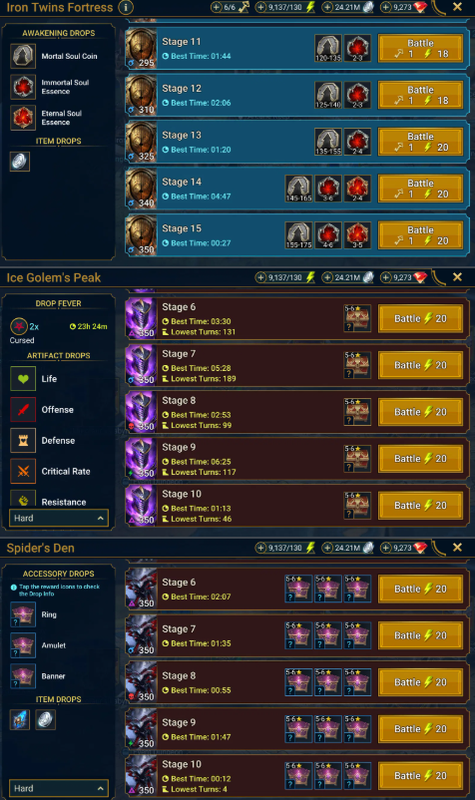Tap the Eternal Soul Essence drop icon

[23, 117]
